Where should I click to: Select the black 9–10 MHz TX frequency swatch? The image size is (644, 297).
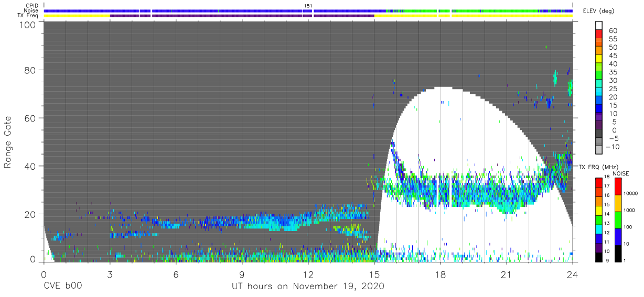pyautogui.click(x=598, y=257)
